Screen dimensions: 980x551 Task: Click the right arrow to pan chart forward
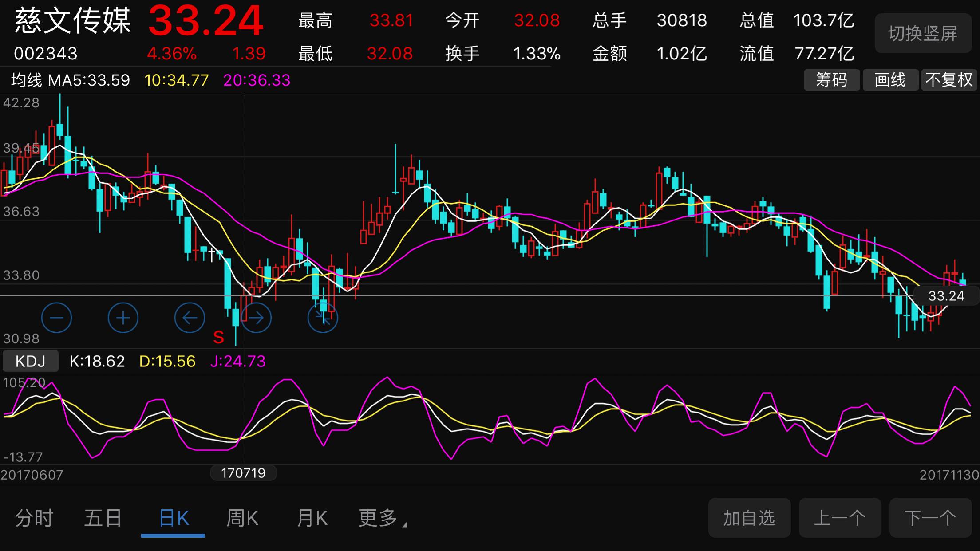[x=257, y=318]
